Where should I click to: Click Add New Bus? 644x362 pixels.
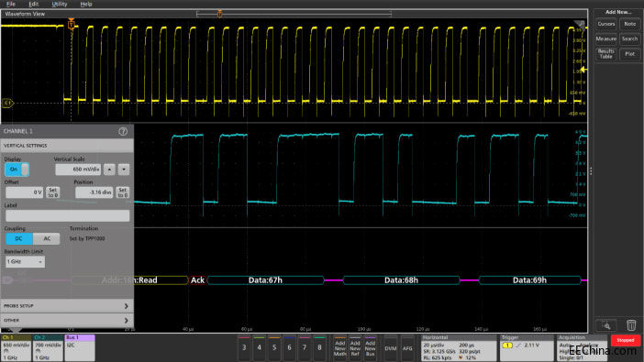tap(370, 347)
